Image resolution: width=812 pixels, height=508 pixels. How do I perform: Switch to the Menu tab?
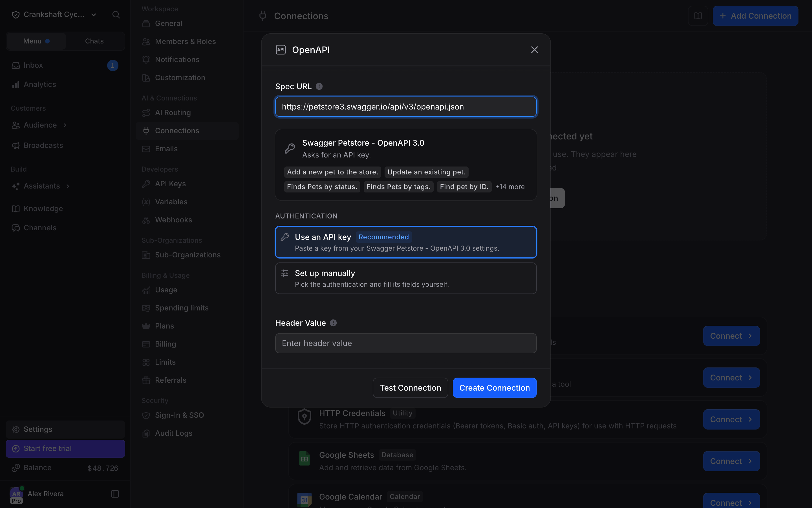(36, 41)
